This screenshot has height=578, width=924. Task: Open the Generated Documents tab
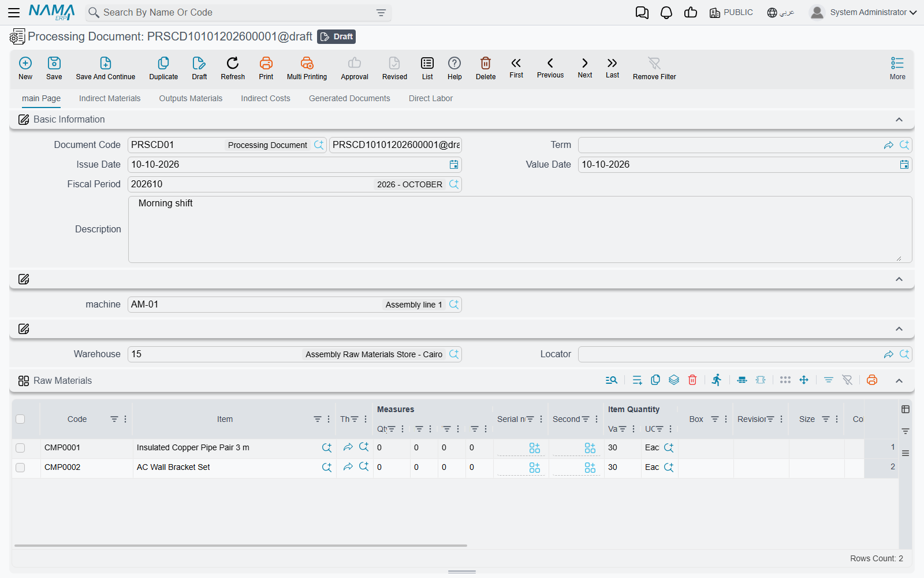[349, 98]
